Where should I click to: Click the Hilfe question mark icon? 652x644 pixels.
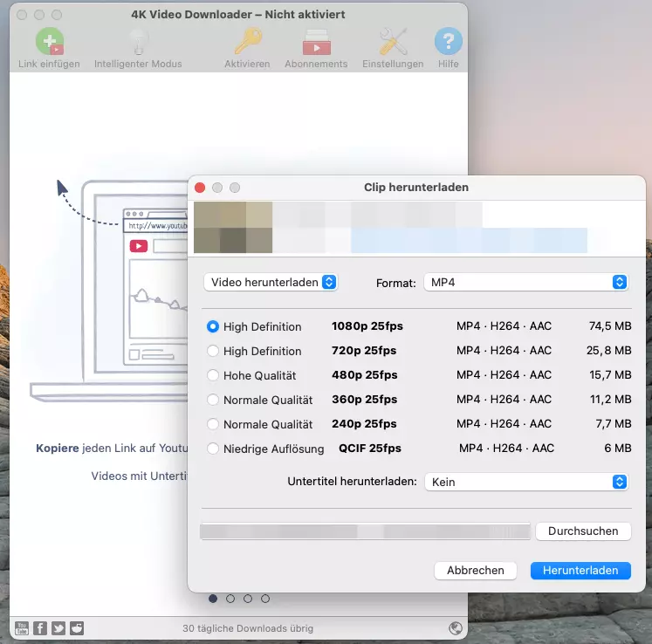point(448,42)
